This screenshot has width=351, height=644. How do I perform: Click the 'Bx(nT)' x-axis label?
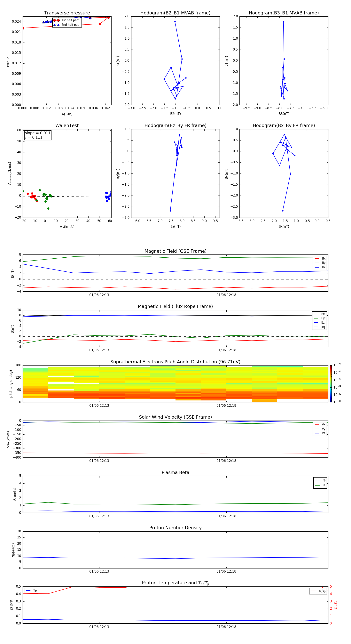click(284, 227)
